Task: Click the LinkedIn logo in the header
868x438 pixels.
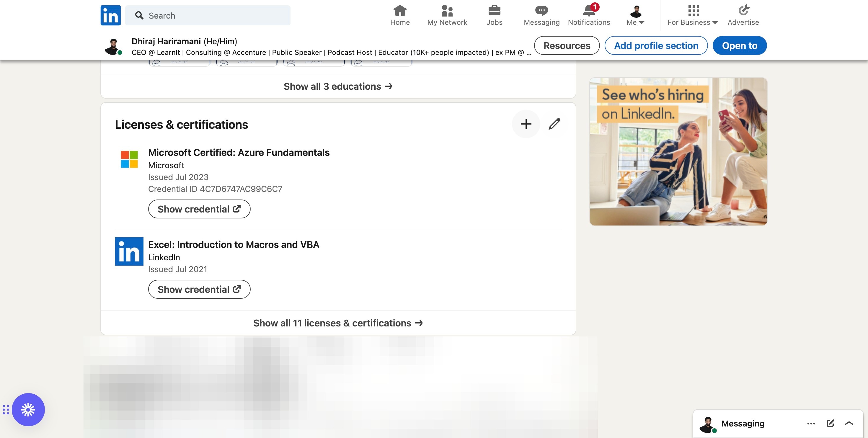Action: (110, 15)
